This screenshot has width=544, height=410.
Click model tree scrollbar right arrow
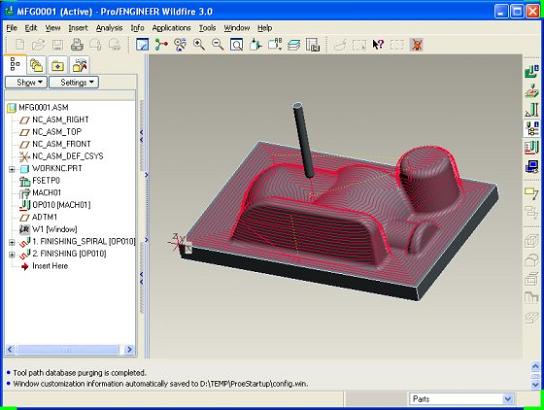(x=129, y=349)
